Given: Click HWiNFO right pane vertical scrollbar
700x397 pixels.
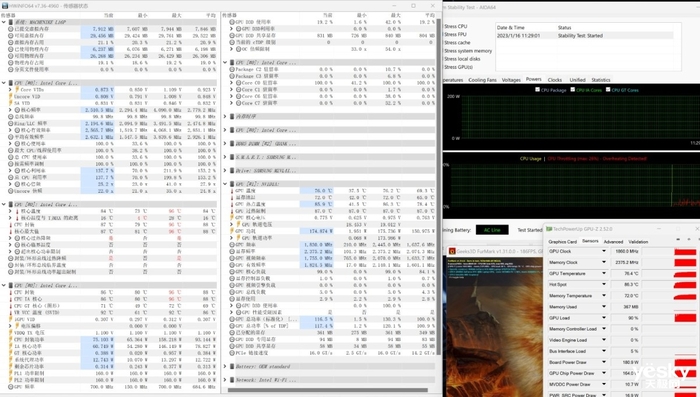Looking at the screenshot, I should [438, 188].
